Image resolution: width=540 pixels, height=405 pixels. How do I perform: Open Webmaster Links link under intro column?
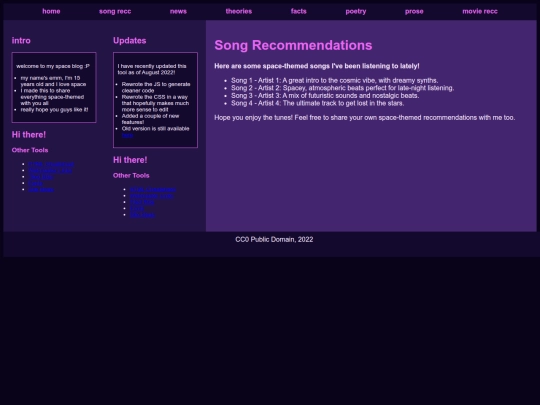click(x=50, y=170)
